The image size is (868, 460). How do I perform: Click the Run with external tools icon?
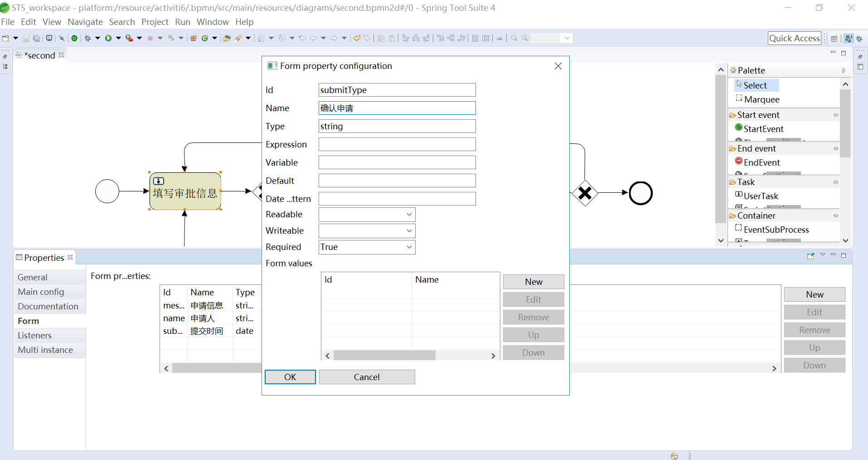coord(129,39)
